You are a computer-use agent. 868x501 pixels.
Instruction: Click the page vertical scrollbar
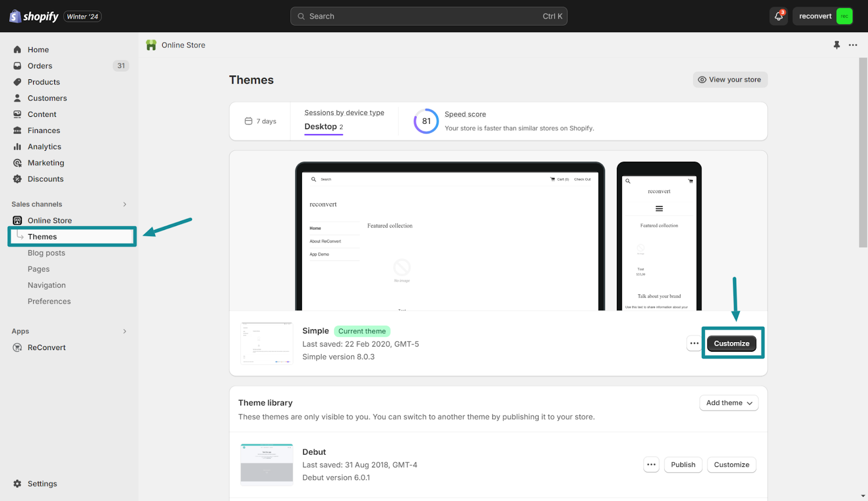pos(863,152)
